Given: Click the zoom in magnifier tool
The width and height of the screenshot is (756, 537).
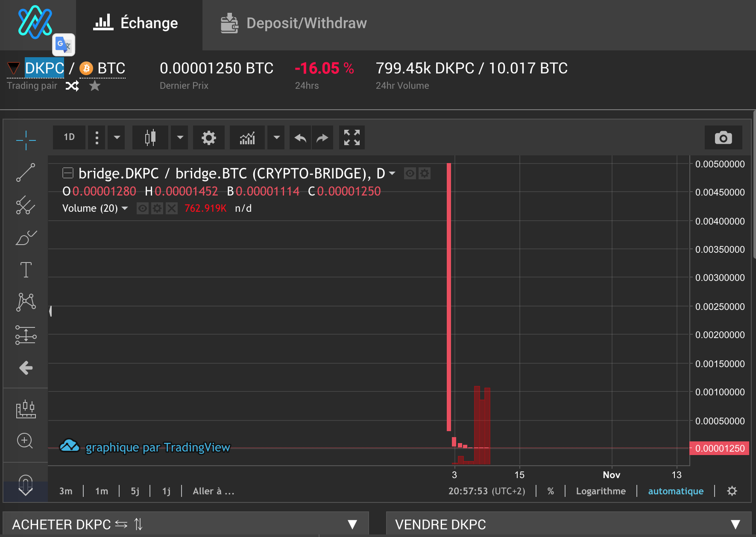Looking at the screenshot, I should [x=25, y=441].
